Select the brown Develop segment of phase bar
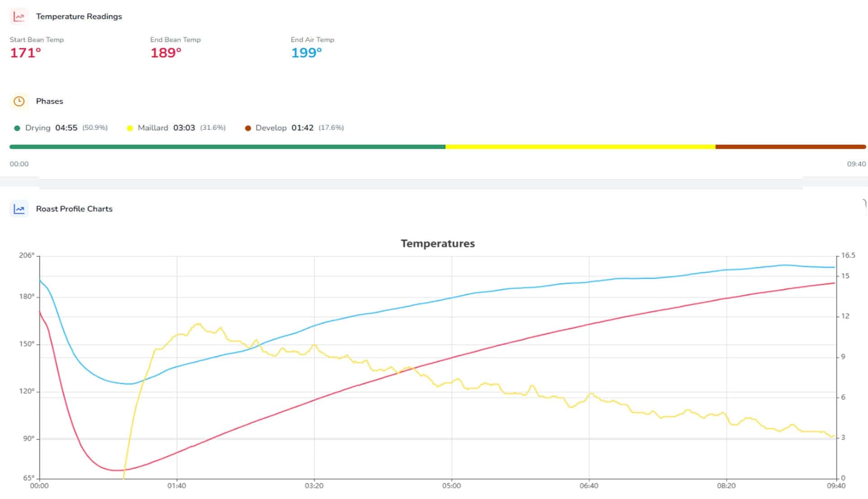Screen dimensions: 868x499 click(791, 147)
